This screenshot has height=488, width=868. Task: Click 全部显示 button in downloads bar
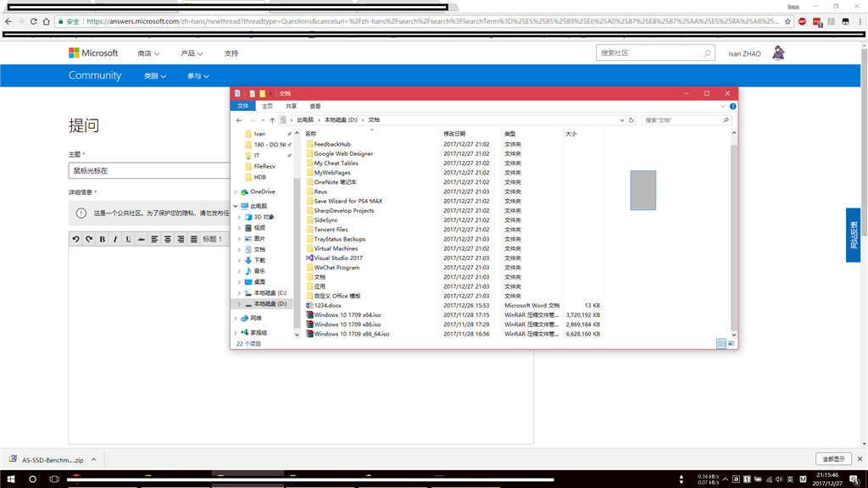click(x=833, y=458)
